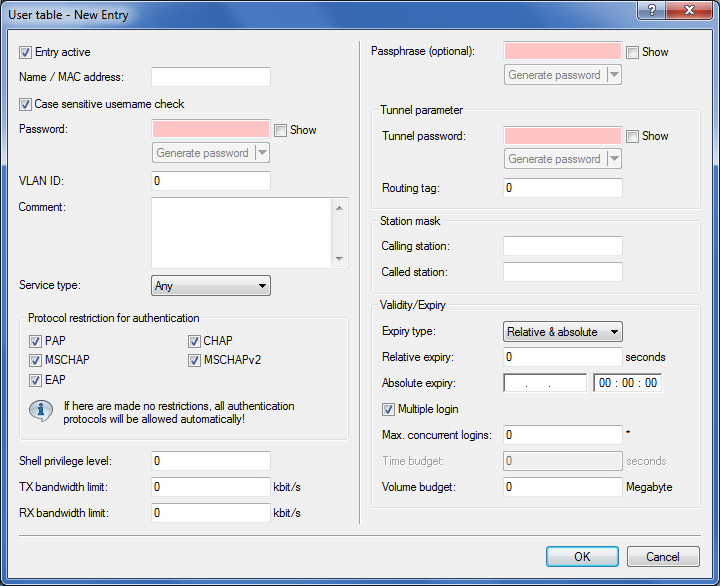Screen dimensions: 720x586
Task: Enable Show for the Tunnel password
Action: pyautogui.click(x=632, y=136)
